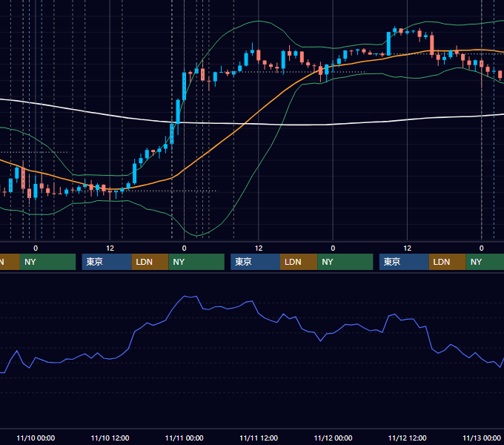Viewport: 504px width, 445px height.
Task: Click the NY session block left of first 東京
Action: pyautogui.click(x=47, y=262)
